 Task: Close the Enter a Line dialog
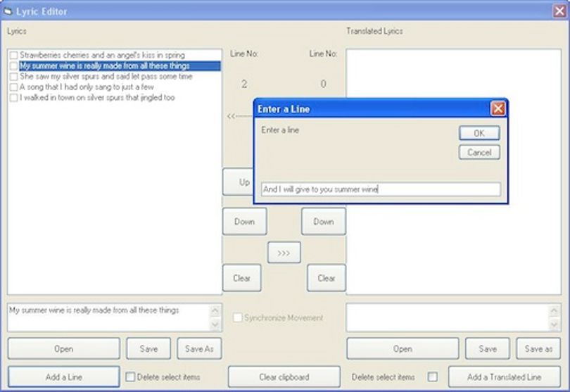498,108
